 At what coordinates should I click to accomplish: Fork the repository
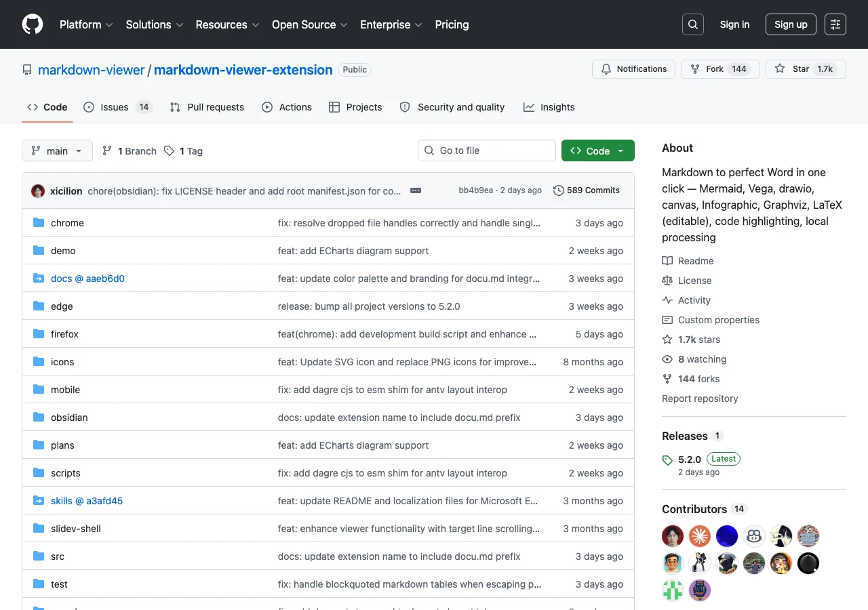(x=720, y=69)
